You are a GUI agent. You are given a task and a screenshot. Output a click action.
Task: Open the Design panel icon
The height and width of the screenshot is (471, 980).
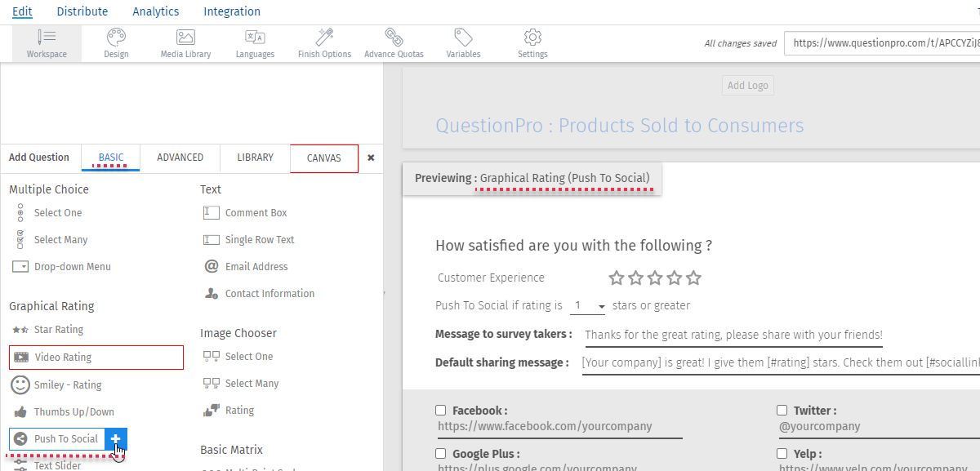click(x=116, y=42)
